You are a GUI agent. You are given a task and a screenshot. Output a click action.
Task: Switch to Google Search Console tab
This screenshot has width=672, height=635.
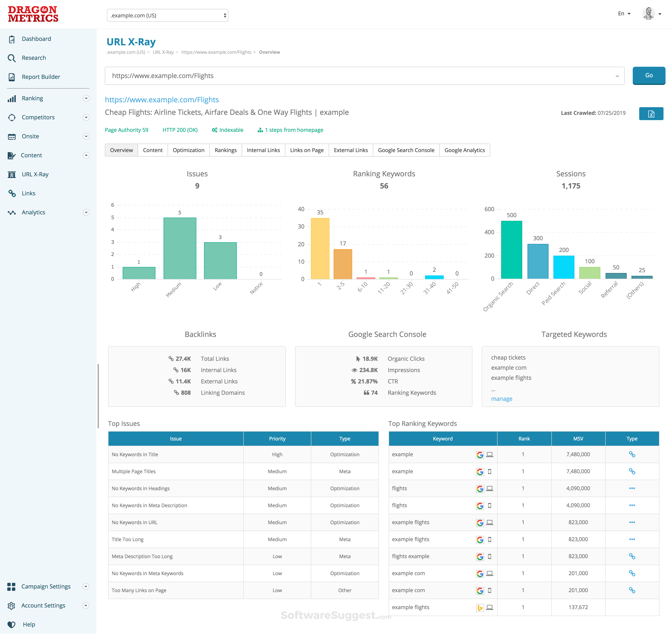click(x=406, y=150)
